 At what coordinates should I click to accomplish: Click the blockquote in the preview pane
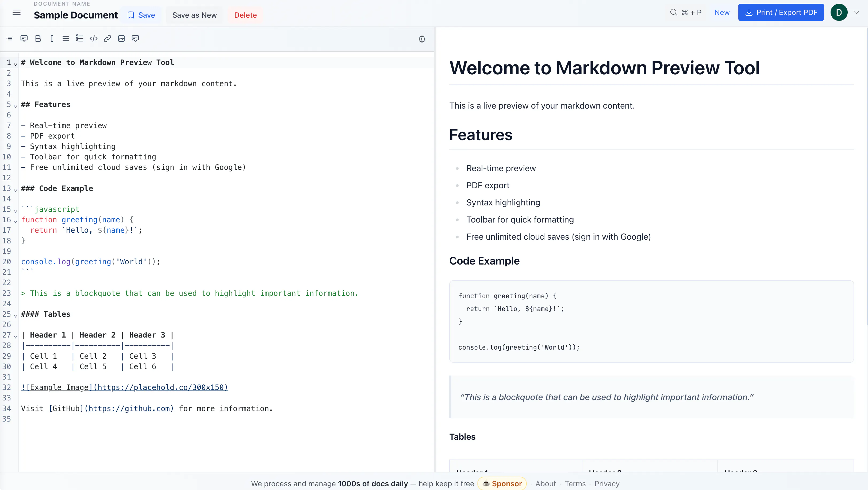[651, 397]
